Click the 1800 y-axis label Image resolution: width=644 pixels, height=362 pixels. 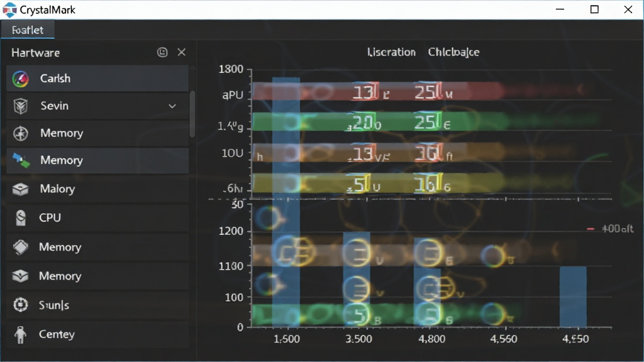click(x=231, y=69)
